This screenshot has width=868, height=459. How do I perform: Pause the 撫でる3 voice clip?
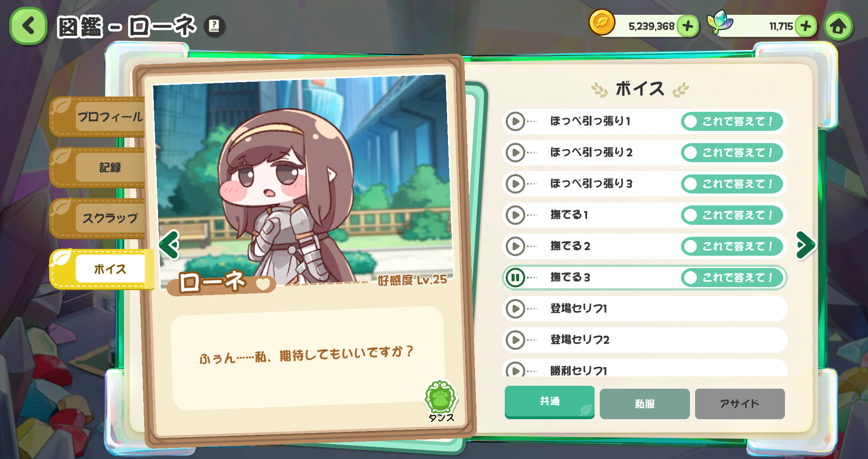point(516,278)
